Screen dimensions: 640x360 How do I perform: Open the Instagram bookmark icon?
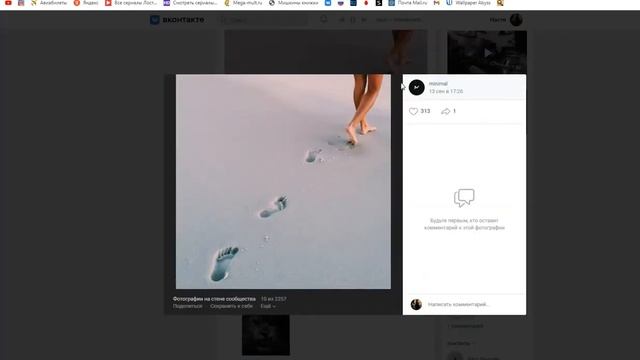tap(21, 3)
